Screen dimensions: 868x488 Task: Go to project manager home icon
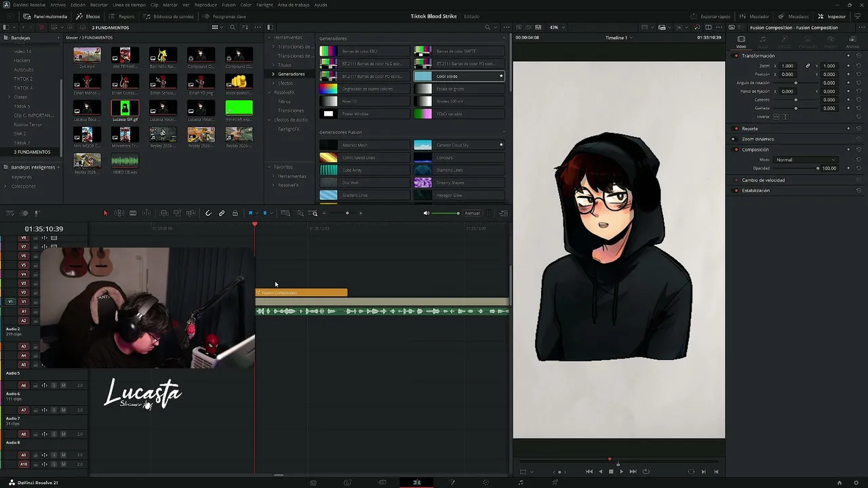(x=840, y=483)
